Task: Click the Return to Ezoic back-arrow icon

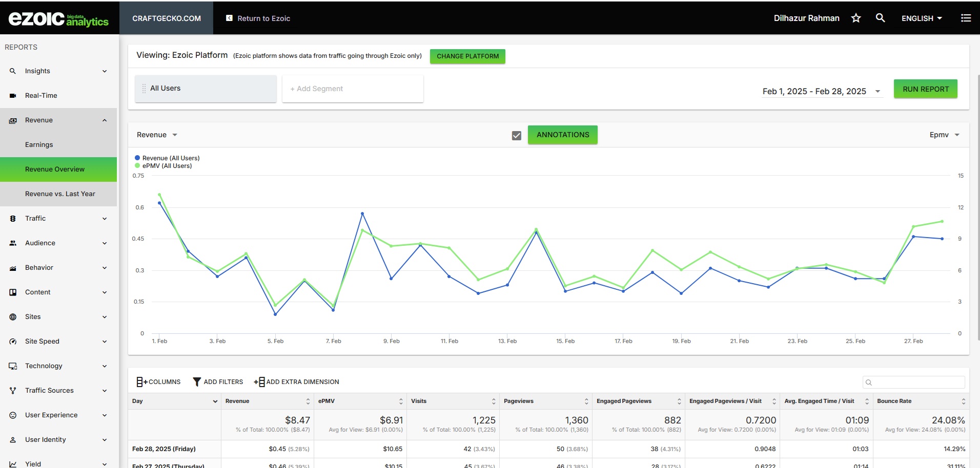Action: 229,18
